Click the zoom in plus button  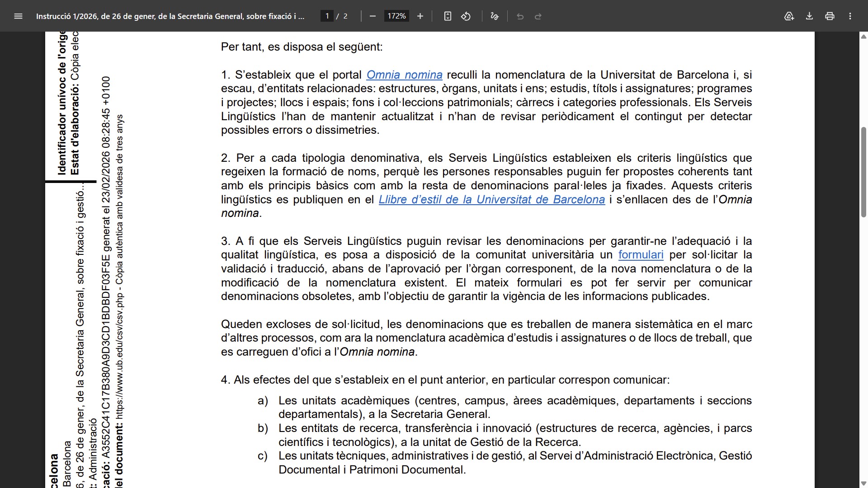[420, 16]
